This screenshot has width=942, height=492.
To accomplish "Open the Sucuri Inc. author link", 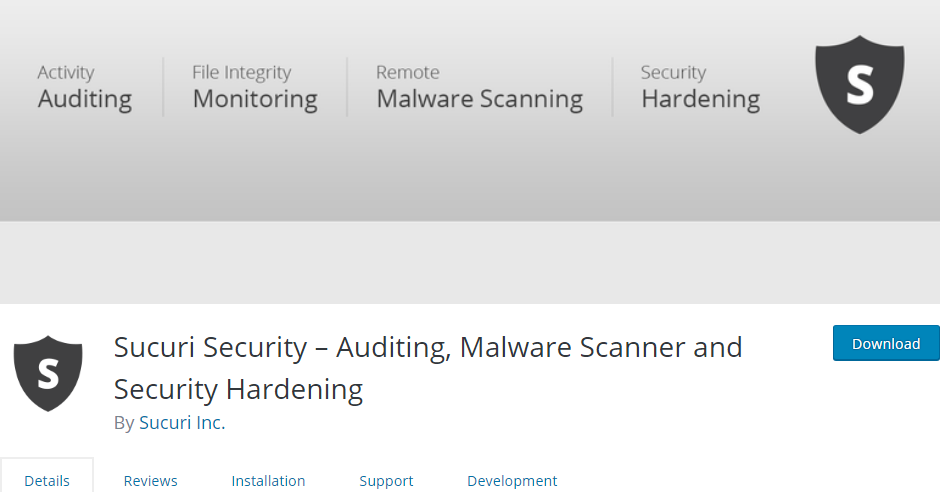I will click(x=182, y=422).
